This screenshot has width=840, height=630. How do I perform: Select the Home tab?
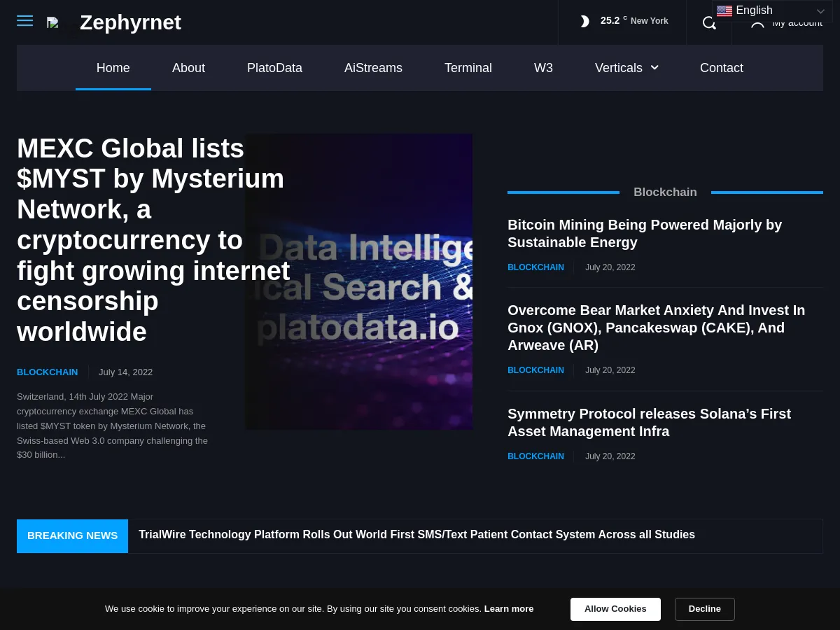coord(113,68)
